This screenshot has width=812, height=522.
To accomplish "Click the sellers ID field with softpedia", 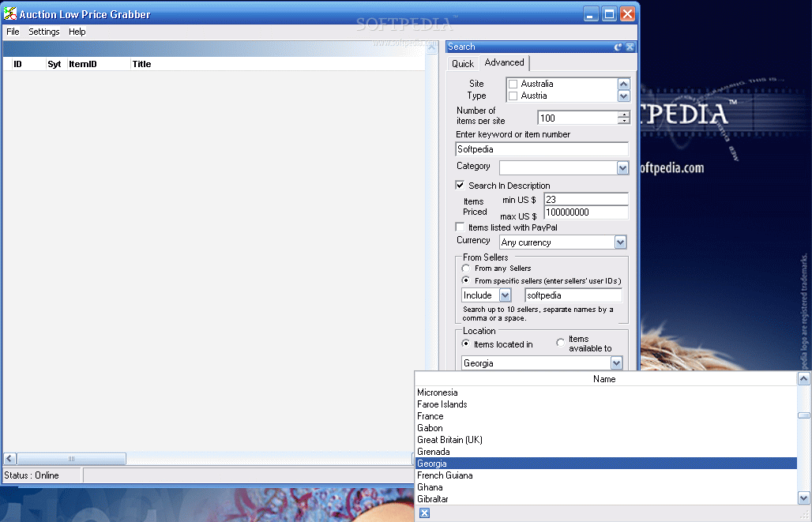I will pos(573,295).
